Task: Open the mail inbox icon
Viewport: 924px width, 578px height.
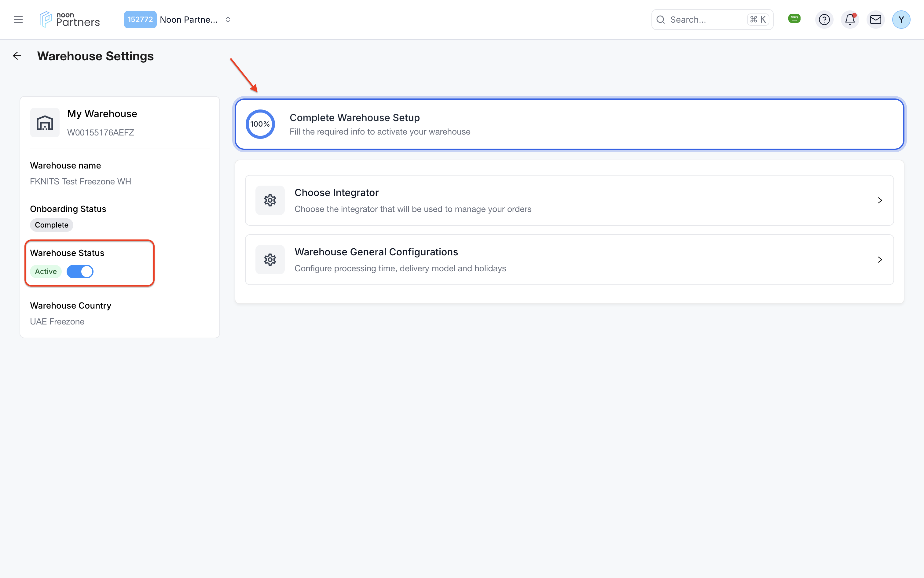Action: pos(875,20)
